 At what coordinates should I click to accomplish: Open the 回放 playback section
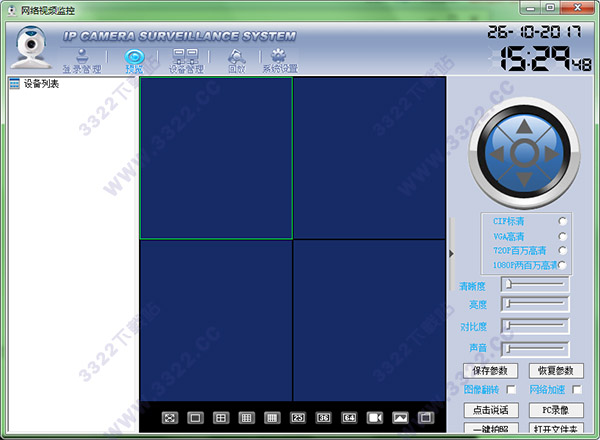coord(236,61)
